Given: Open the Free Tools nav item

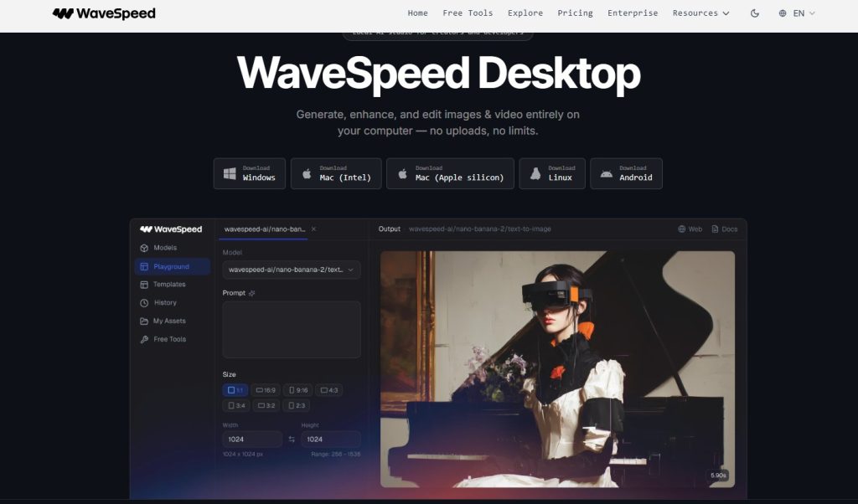Looking at the screenshot, I should coord(468,13).
